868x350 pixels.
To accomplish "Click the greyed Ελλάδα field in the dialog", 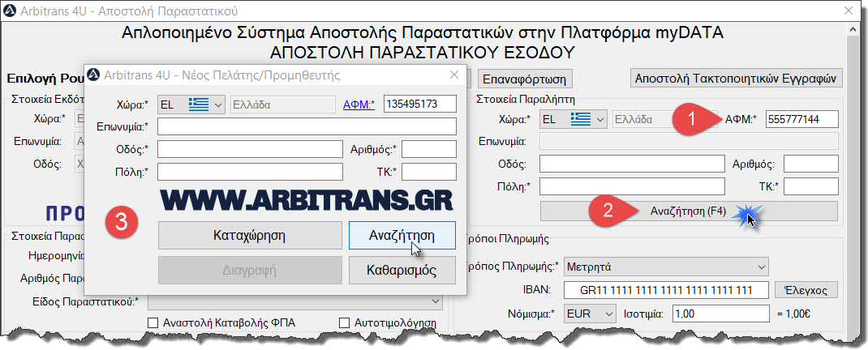I will point(283,104).
